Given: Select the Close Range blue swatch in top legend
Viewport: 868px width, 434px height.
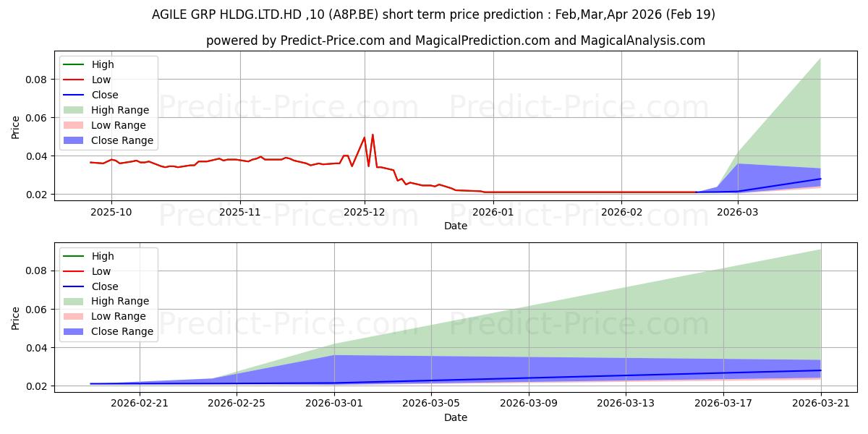Looking at the screenshot, I should [x=75, y=140].
